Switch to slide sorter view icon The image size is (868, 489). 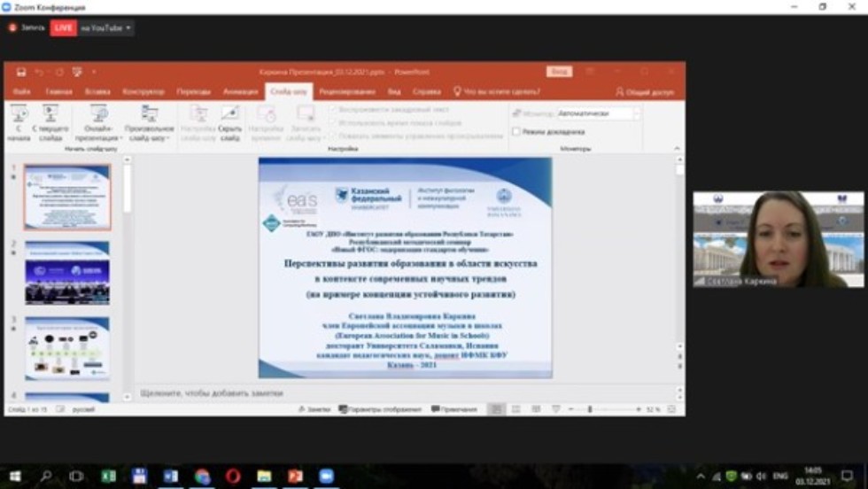point(517,409)
